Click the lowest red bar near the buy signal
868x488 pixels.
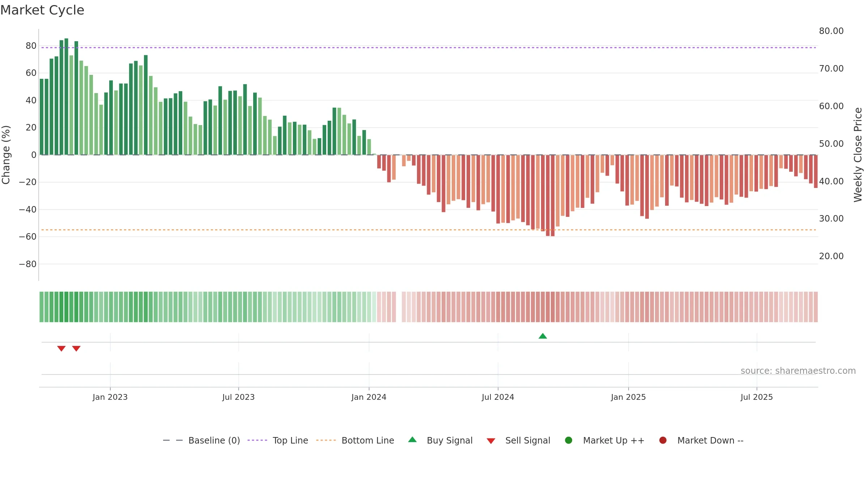pos(553,196)
